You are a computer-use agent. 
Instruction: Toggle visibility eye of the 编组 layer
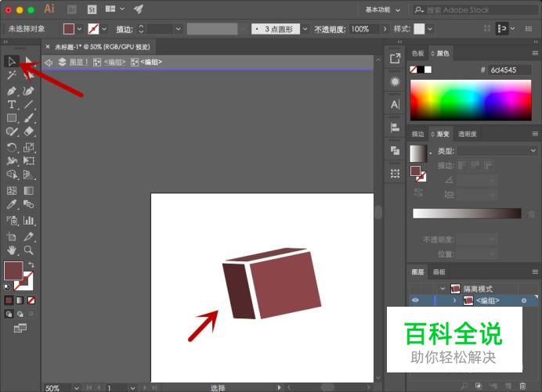pyautogui.click(x=415, y=300)
